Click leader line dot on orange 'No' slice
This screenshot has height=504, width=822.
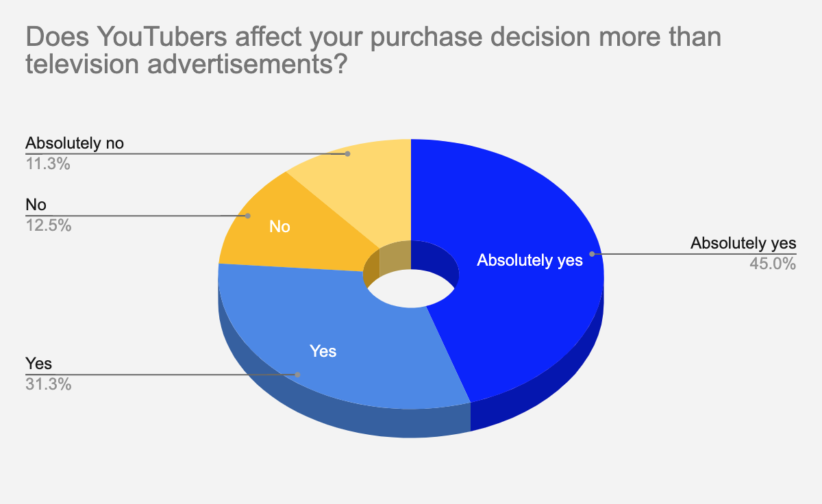click(247, 216)
